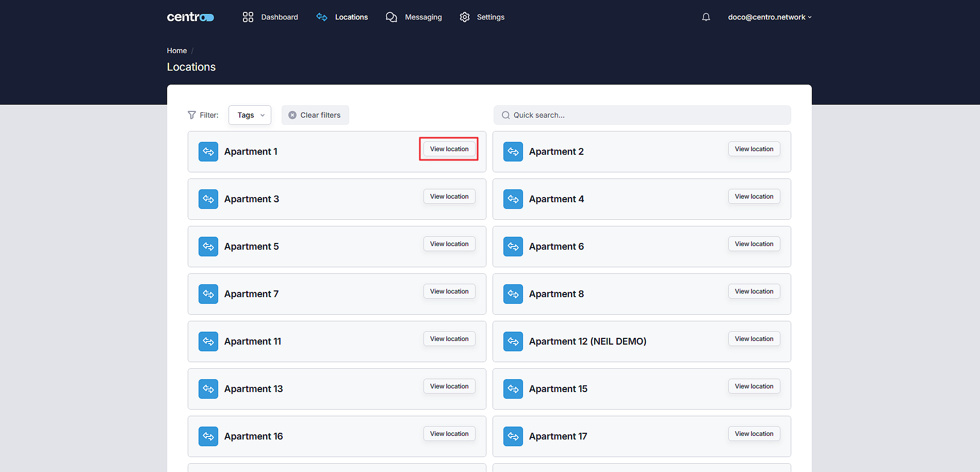Click the Clear filters button label
The image size is (980, 472).
320,115
